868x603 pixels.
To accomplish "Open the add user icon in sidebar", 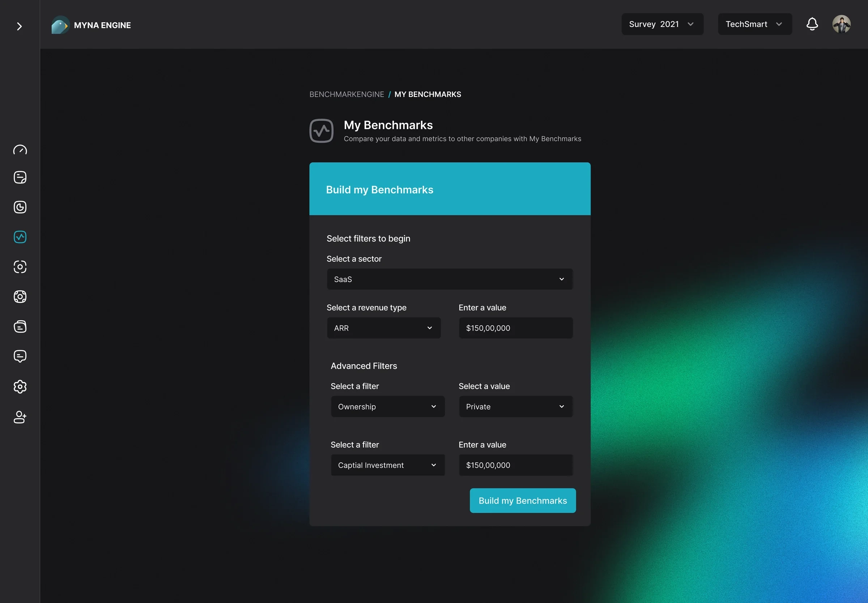I will pos(20,417).
